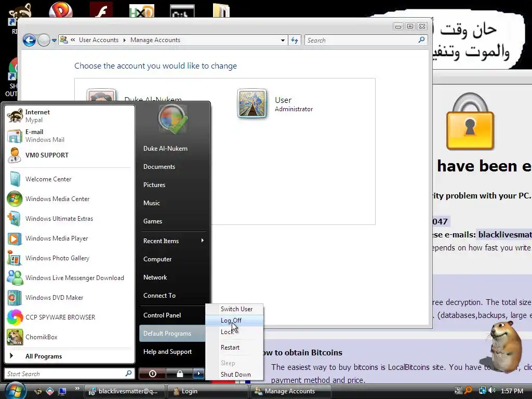Open address bar history dropdown
Viewport: 532px width, 399px height.
click(x=283, y=41)
